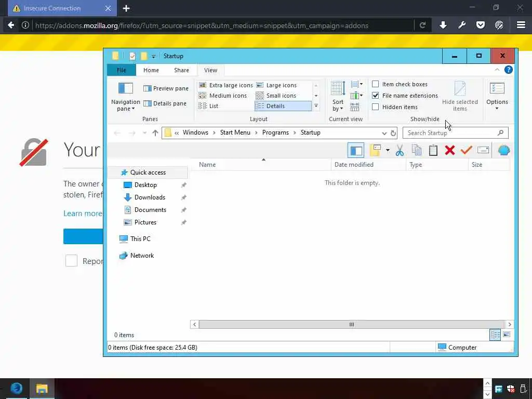532x399 pixels.
Task: Choose the Details layout option
Action: click(283, 106)
